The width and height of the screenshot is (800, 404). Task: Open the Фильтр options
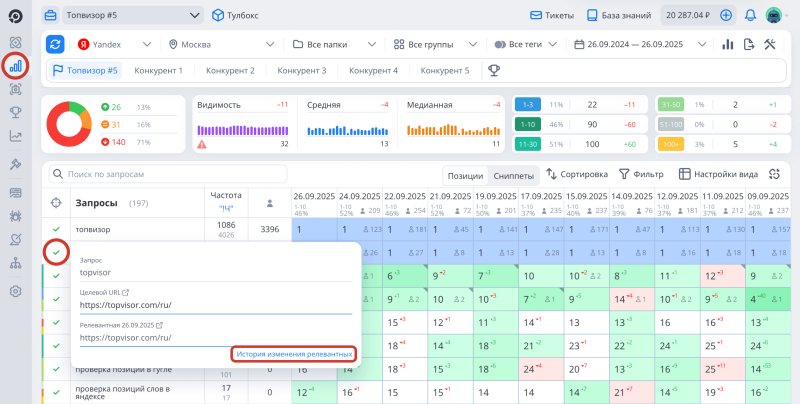[x=641, y=174]
